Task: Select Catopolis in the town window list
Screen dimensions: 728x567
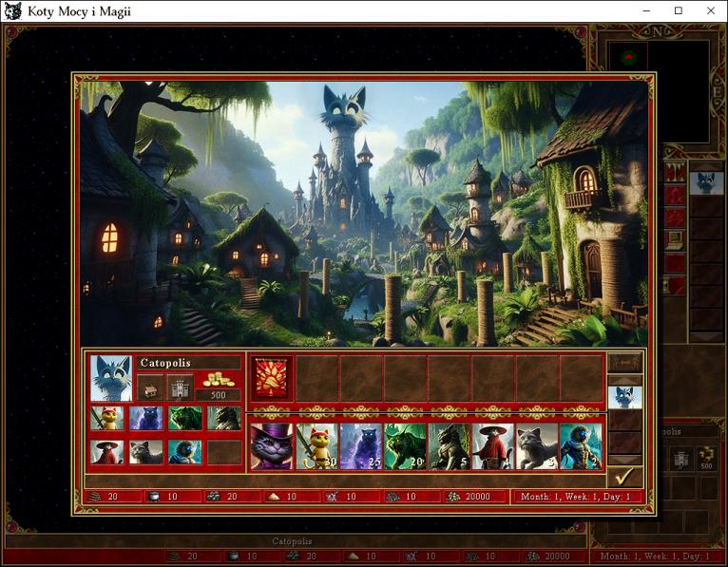Action: click(624, 397)
